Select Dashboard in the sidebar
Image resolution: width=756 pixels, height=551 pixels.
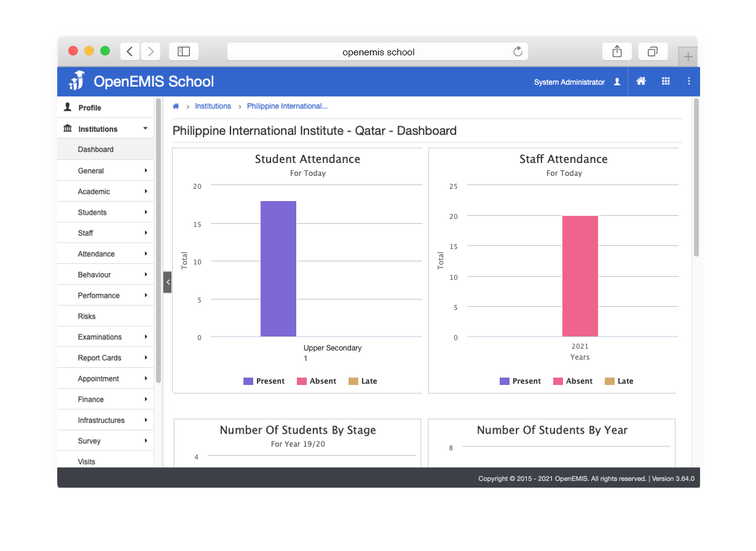106,149
